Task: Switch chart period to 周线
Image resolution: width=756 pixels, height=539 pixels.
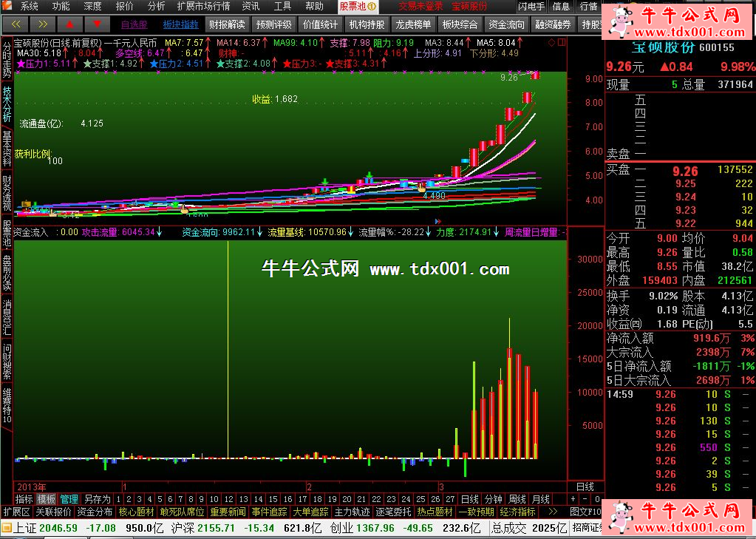Action: click(x=517, y=499)
